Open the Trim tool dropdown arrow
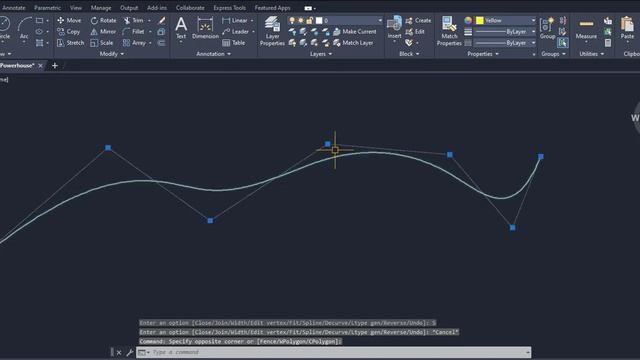The width and height of the screenshot is (640, 360). (149, 20)
